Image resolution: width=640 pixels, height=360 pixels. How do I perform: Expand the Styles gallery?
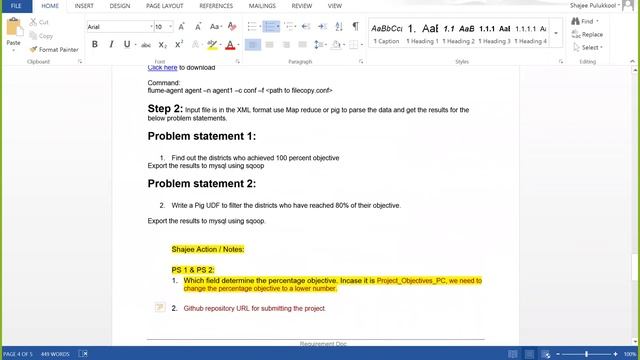pos(556,33)
